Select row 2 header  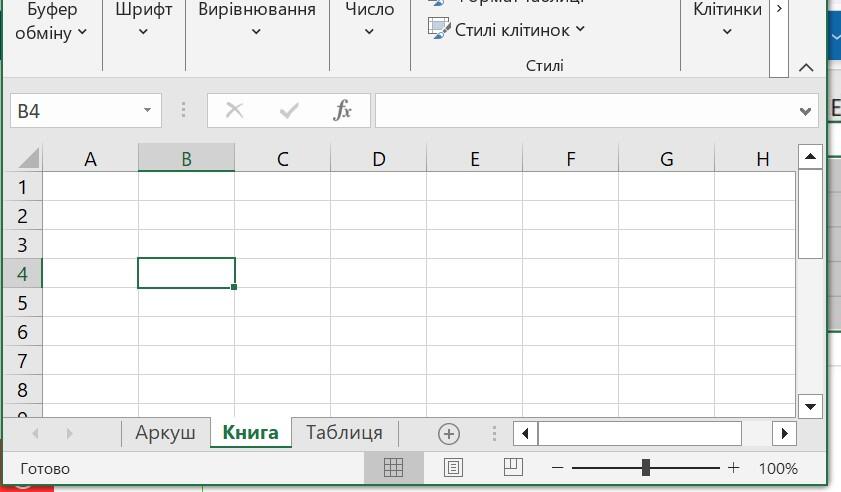coord(22,216)
